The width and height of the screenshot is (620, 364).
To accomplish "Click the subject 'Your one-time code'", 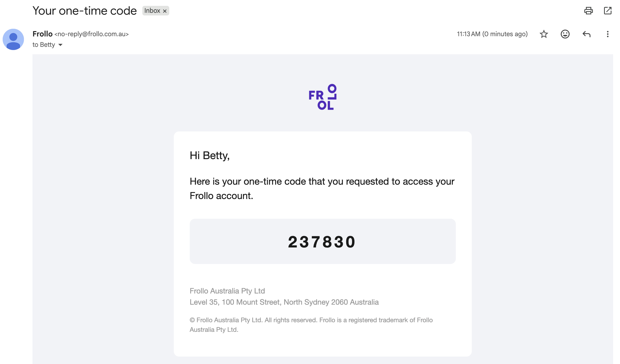I will click(x=85, y=11).
